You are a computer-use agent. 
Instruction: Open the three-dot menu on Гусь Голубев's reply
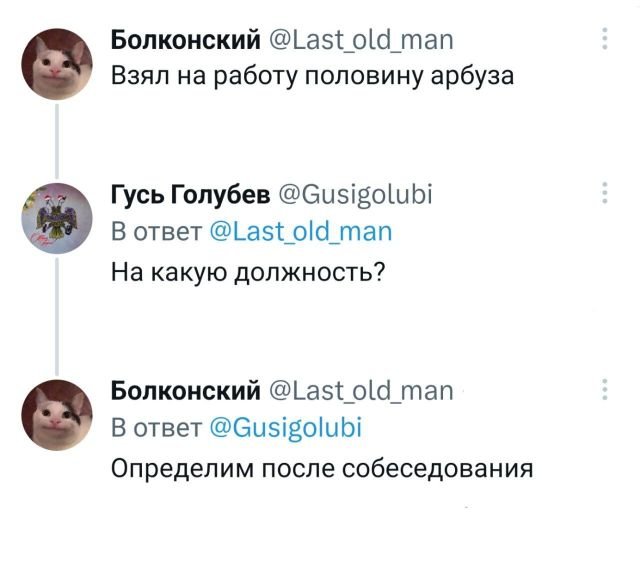(604, 193)
